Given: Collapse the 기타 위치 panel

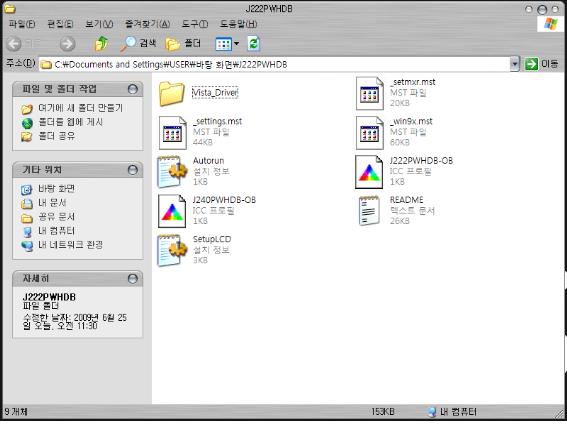Looking at the screenshot, I should click(133, 170).
